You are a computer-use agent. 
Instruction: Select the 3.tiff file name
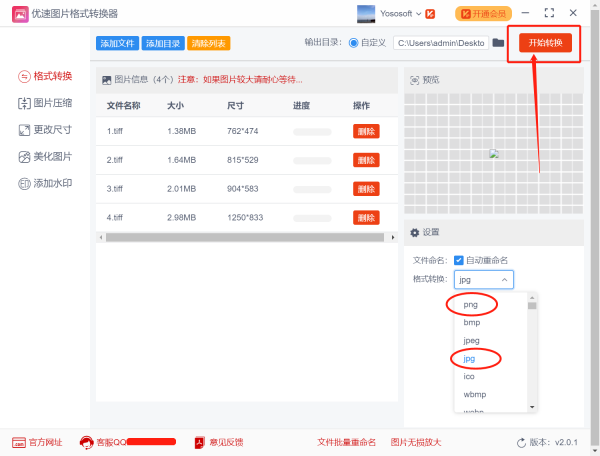point(114,189)
